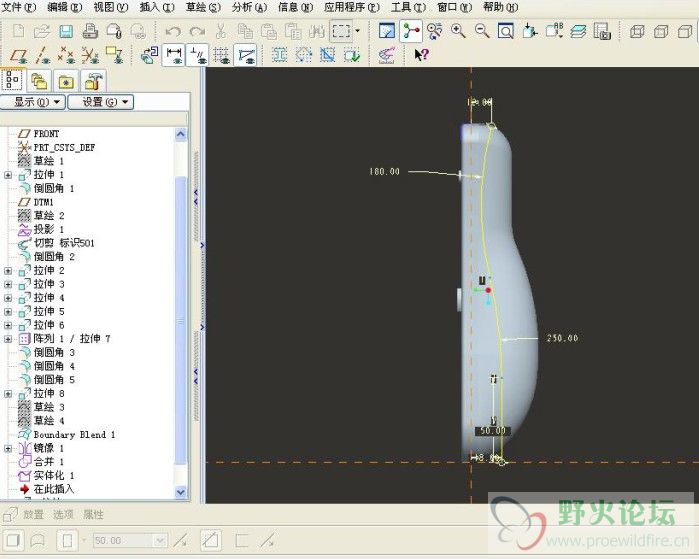The image size is (699, 559).
Task: Toggle sketch dimensions display
Action: pos(173,55)
